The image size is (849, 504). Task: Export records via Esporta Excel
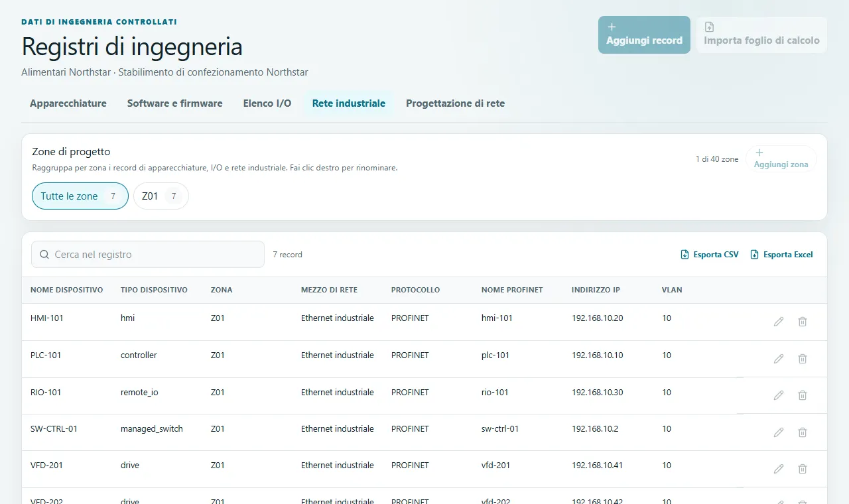781,255
